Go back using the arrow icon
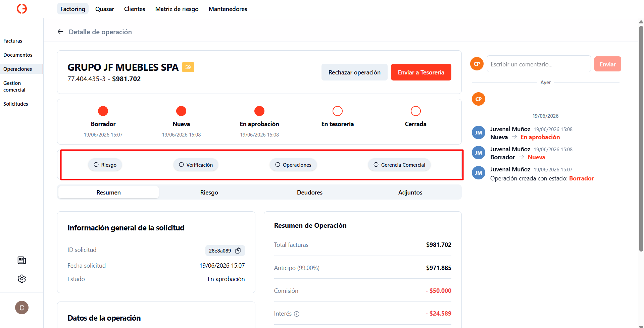644x328 pixels. point(60,32)
